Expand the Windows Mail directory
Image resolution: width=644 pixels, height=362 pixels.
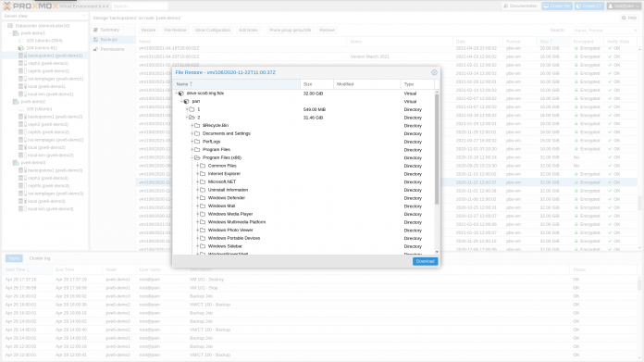(x=198, y=206)
